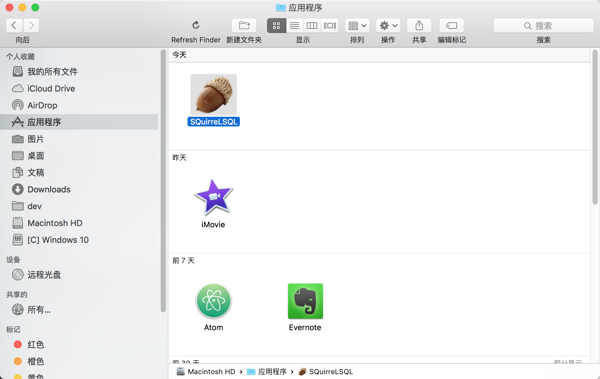Image resolution: width=600 pixels, height=379 pixels.
Task: Open the action gear (操作) menu
Action: point(388,26)
